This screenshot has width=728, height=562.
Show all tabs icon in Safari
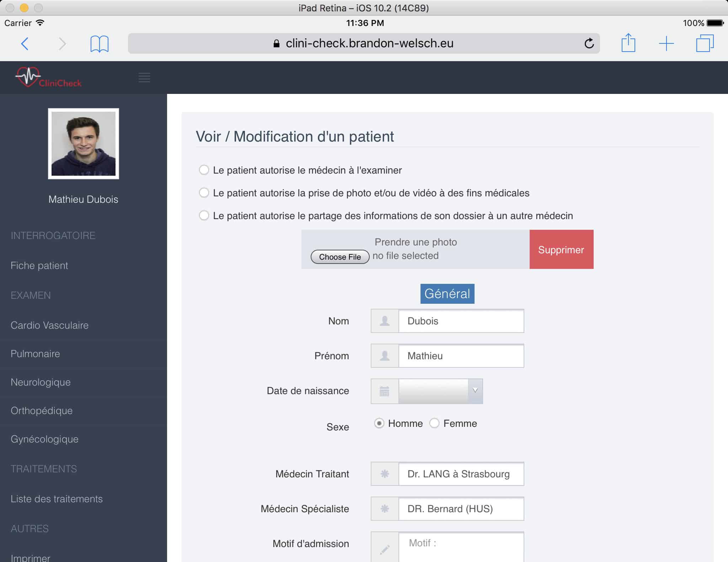[x=705, y=43]
